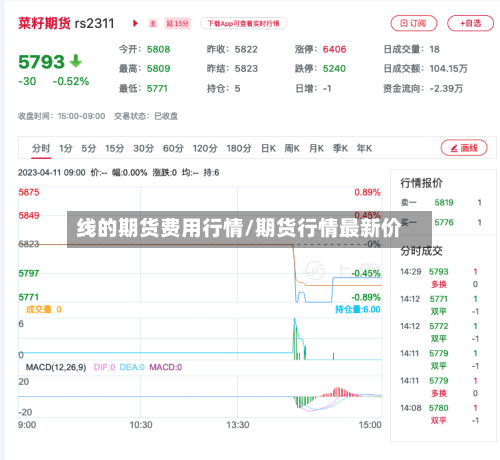Click the 14:12 trade row price 5771
The image size is (500, 460).
coord(439,299)
